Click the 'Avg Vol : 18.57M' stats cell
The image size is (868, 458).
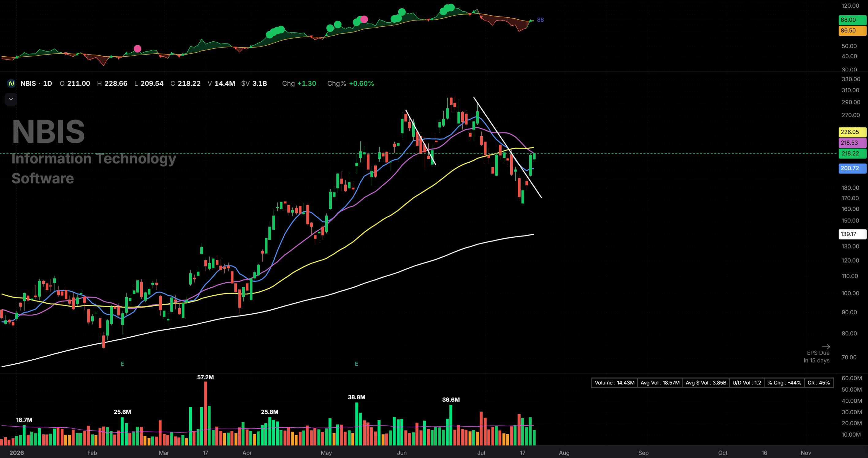click(660, 383)
